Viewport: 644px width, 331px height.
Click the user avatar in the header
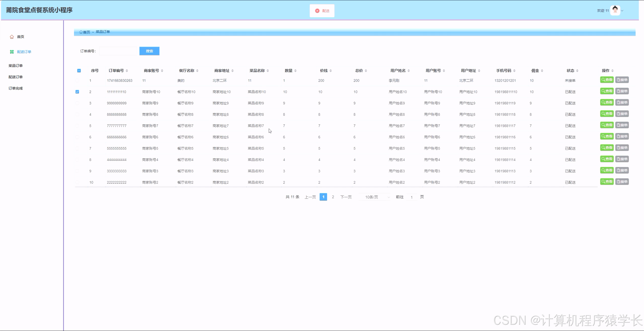coord(615,10)
